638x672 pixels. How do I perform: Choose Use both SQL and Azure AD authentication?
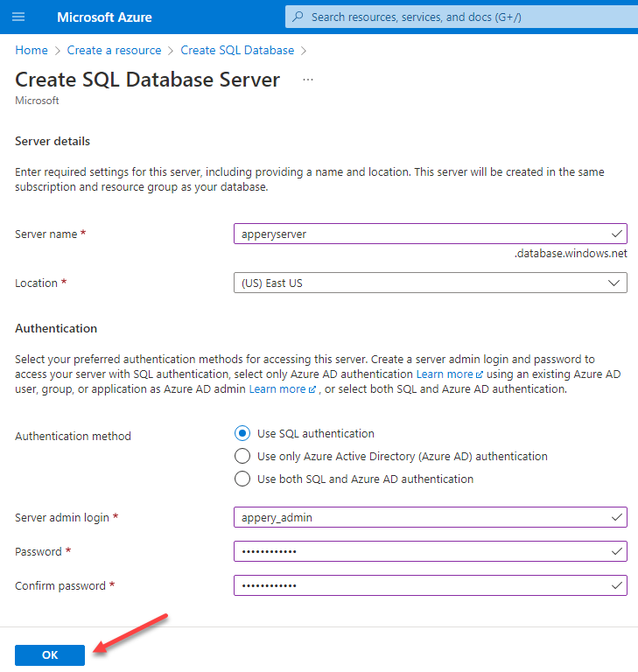[x=242, y=479]
